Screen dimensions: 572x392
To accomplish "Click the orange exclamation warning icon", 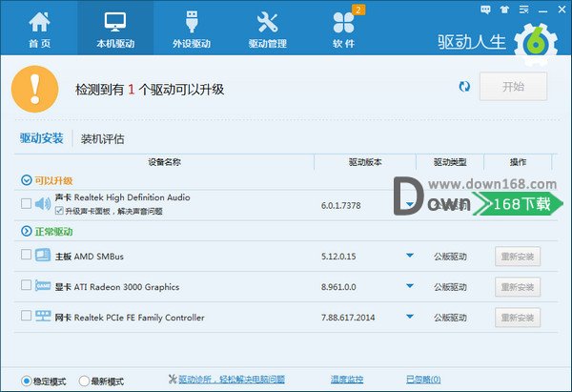I will 35,89.
